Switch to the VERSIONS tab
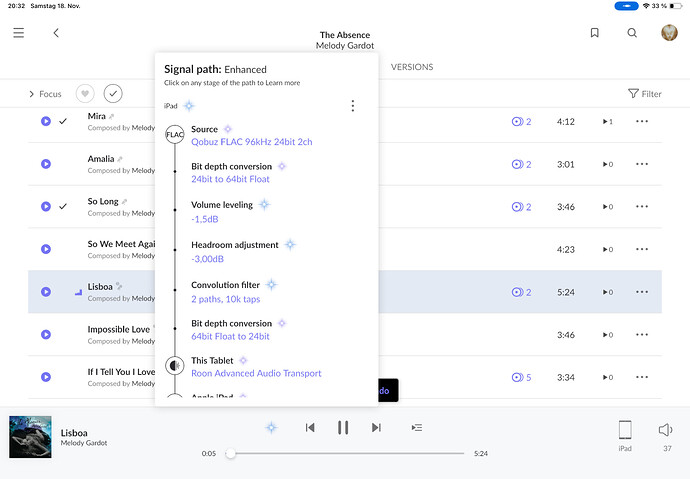Screen dimensions: 690x479 412,67
